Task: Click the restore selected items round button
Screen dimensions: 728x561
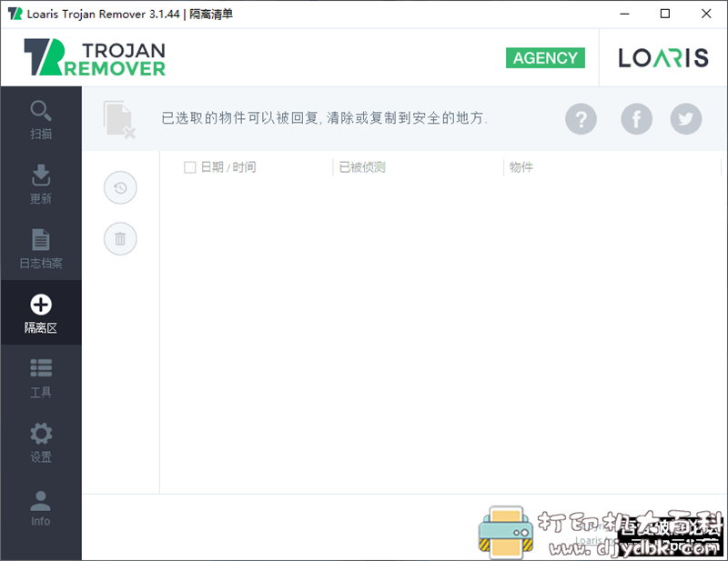Action: [120, 188]
